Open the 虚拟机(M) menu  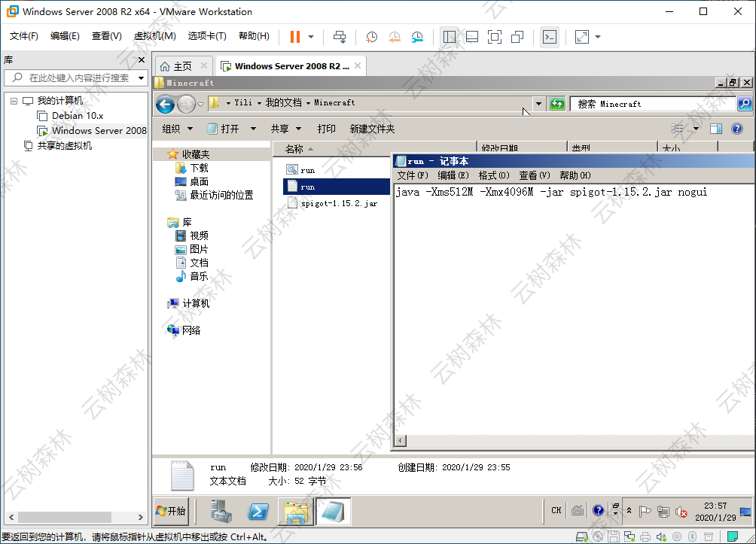point(155,36)
